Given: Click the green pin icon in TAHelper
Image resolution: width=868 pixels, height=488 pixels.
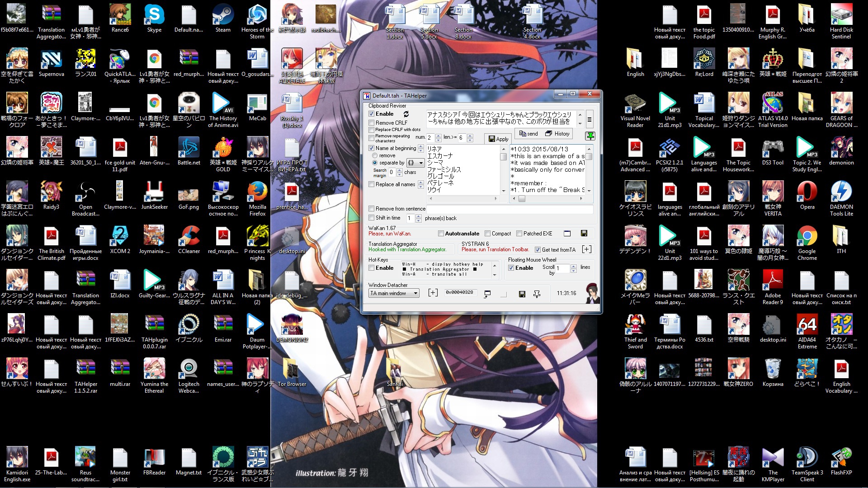Looking at the screenshot, I should coord(590,136).
